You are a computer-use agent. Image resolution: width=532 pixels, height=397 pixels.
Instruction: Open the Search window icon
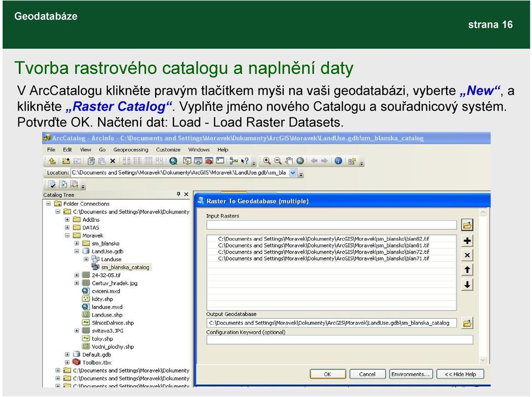tap(198, 161)
